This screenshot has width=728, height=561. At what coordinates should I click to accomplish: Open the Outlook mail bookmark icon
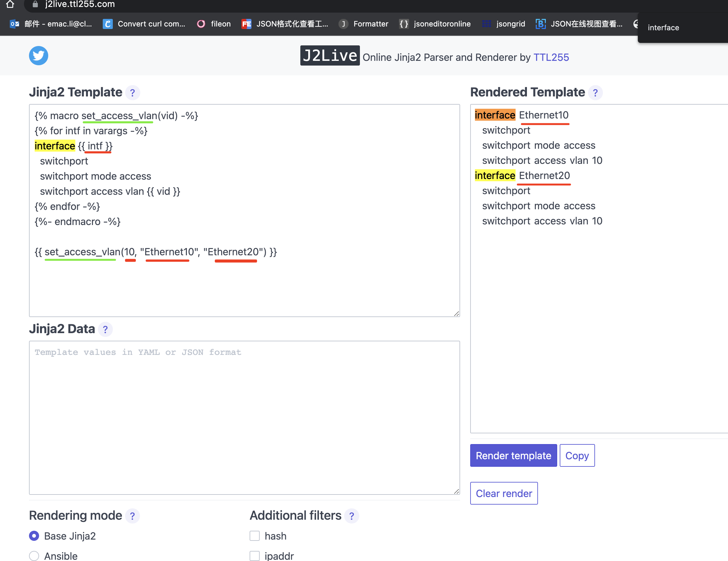pyautogui.click(x=14, y=24)
